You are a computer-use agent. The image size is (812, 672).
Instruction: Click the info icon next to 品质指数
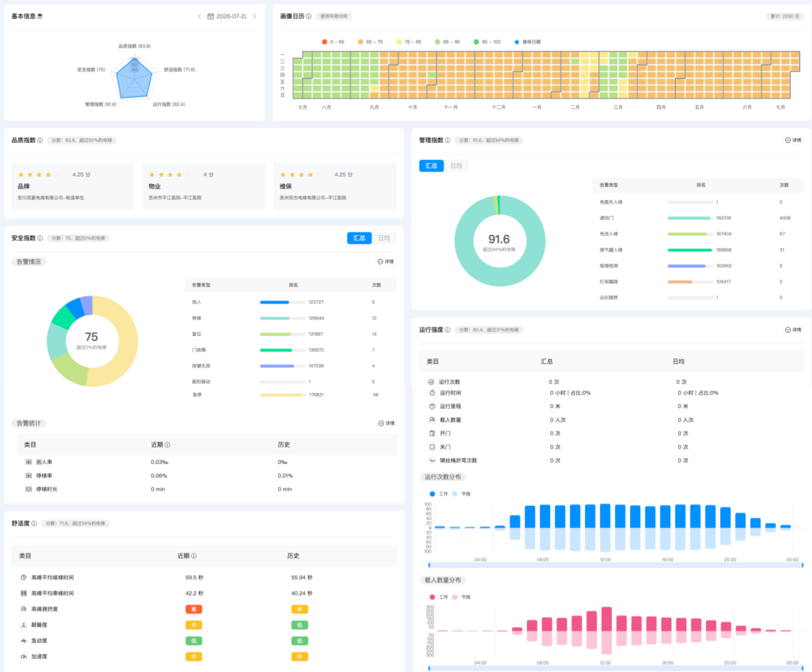pyautogui.click(x=40, y=141)
